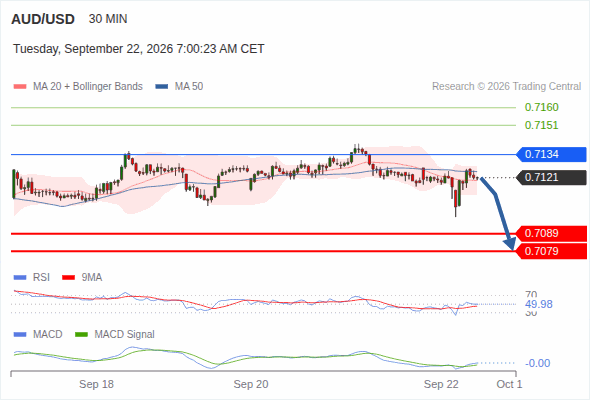Screen dimensions: 590x400
Task: Click the 0.7151 green resistance label
Action: click(x=541, y=125)
